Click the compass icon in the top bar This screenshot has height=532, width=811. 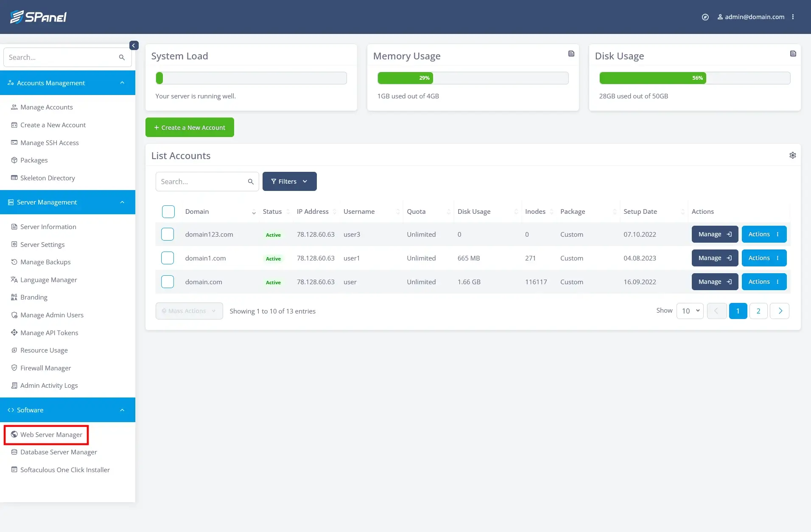pyautogui.click(x=705, y=17)
